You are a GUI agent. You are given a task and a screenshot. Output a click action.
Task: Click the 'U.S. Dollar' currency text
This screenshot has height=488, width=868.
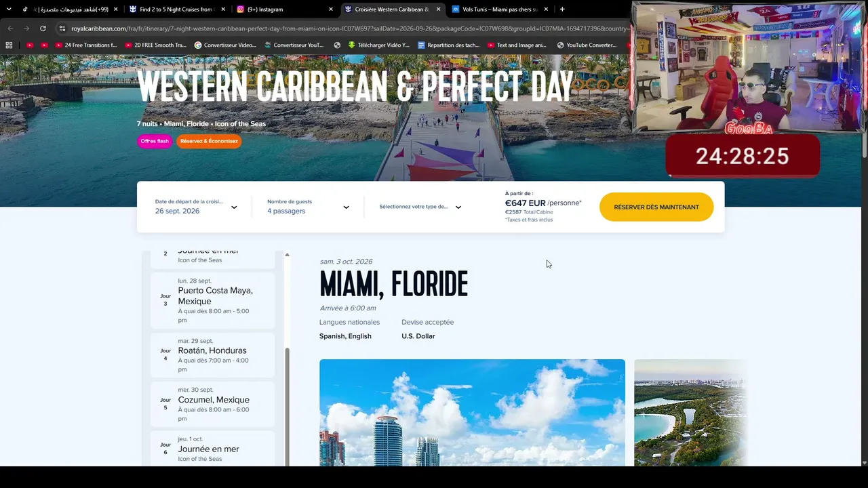click(x=418, y=336)
